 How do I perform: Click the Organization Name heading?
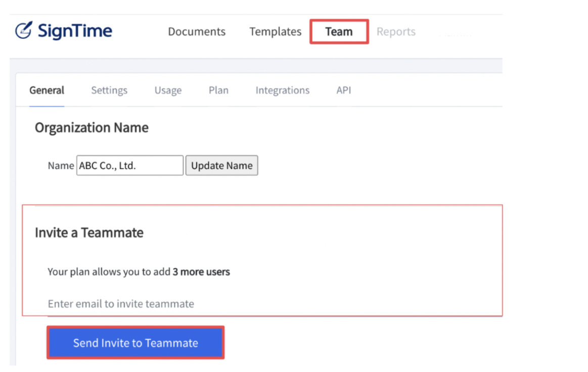point(92,128)
